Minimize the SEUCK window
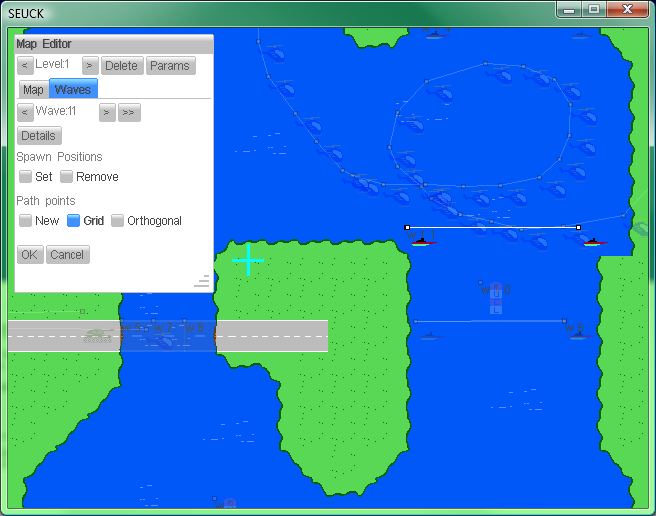 (569, 10)
